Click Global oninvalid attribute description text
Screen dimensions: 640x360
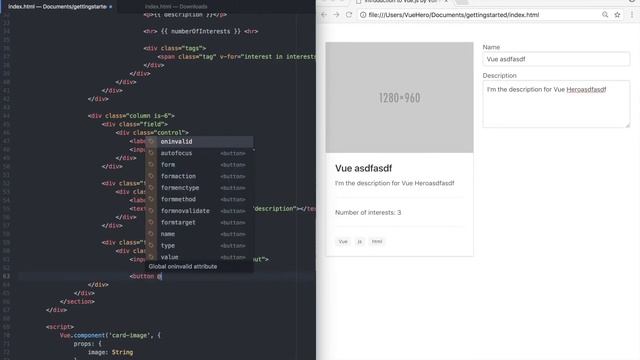coord(182,267)
